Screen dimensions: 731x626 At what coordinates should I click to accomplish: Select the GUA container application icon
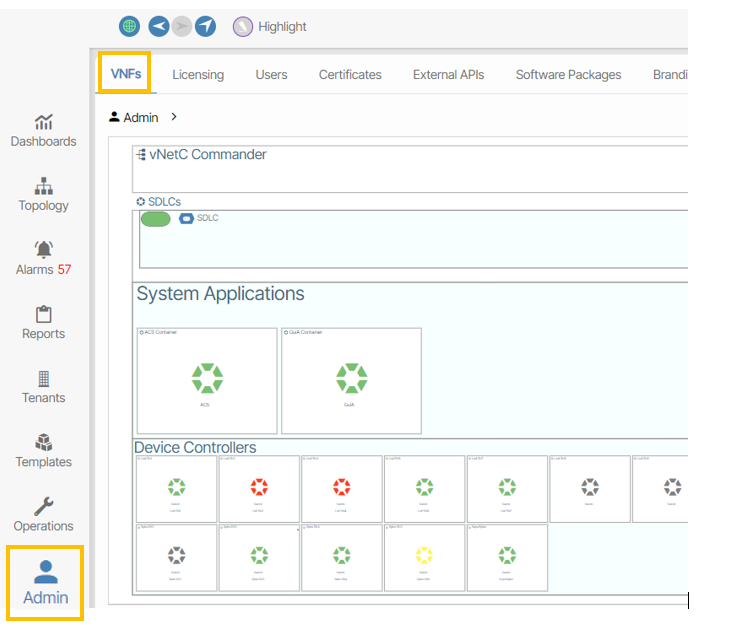[x=351, y=379]
